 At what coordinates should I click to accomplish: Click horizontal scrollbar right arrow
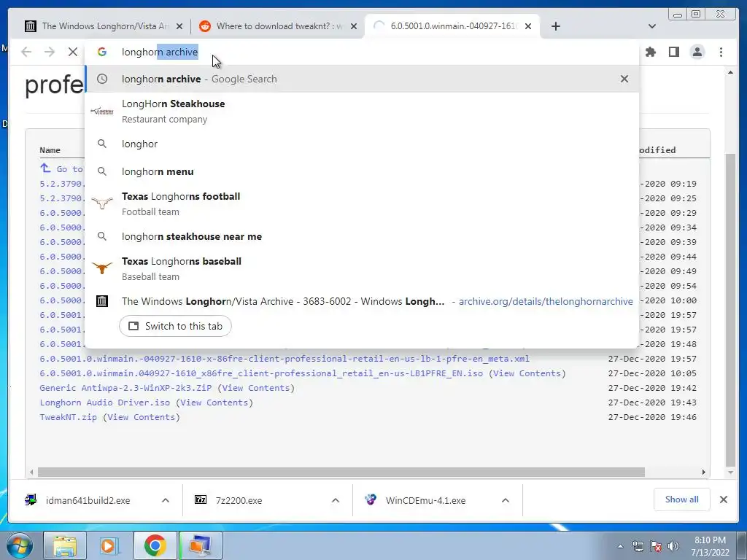pyautogui.click(x=704, y=472)
